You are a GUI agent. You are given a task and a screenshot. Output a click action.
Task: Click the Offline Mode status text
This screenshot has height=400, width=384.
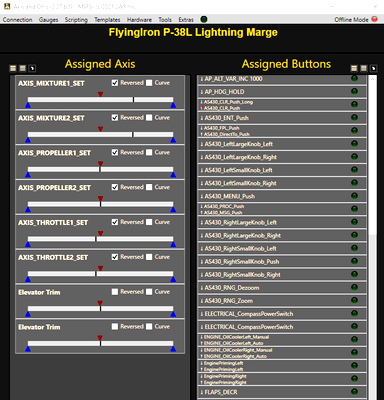coord(351,20)
